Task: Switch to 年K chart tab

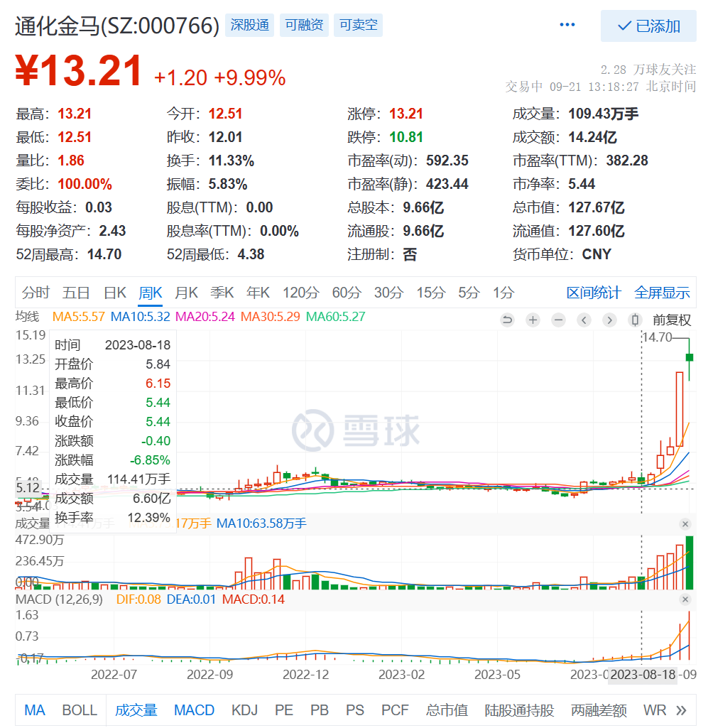Action: coord(258,293)
